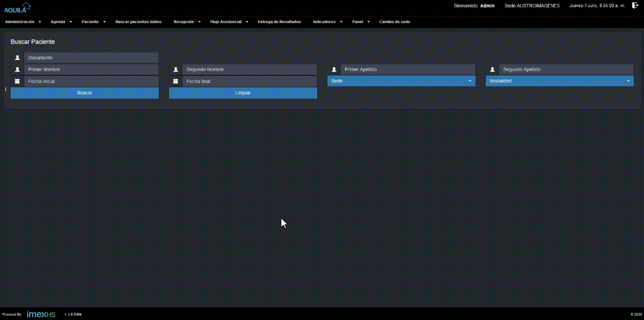The width and height of the screenshot is (644, 320).
Task: Open the Administración menu
Action: pyautogui.click(x=23, y=22)
